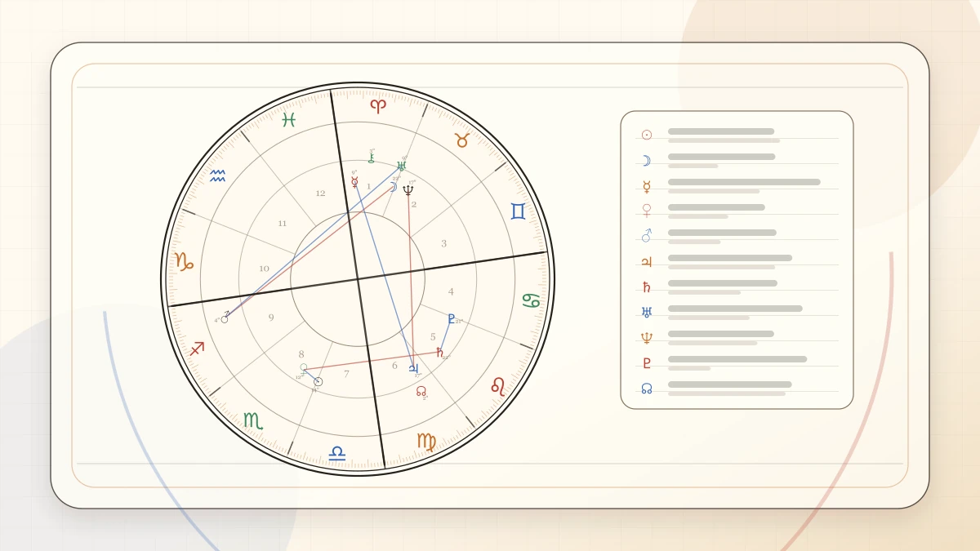Select the Capricorn glyph on the wheel
This screenshot has width=980, height=551.
point(184,261)
